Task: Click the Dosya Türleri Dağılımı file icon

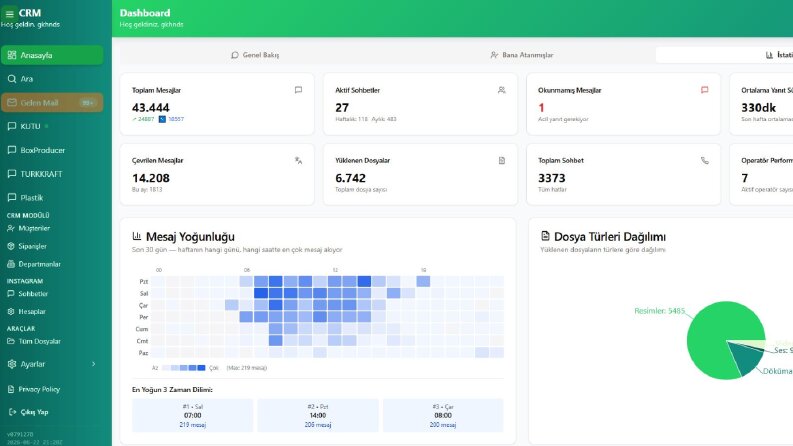Action: [x=545, y=236]
